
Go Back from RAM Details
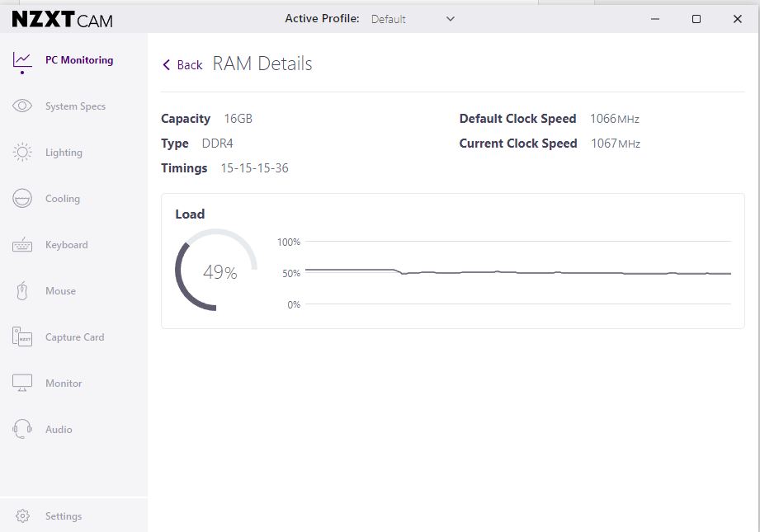182,65
